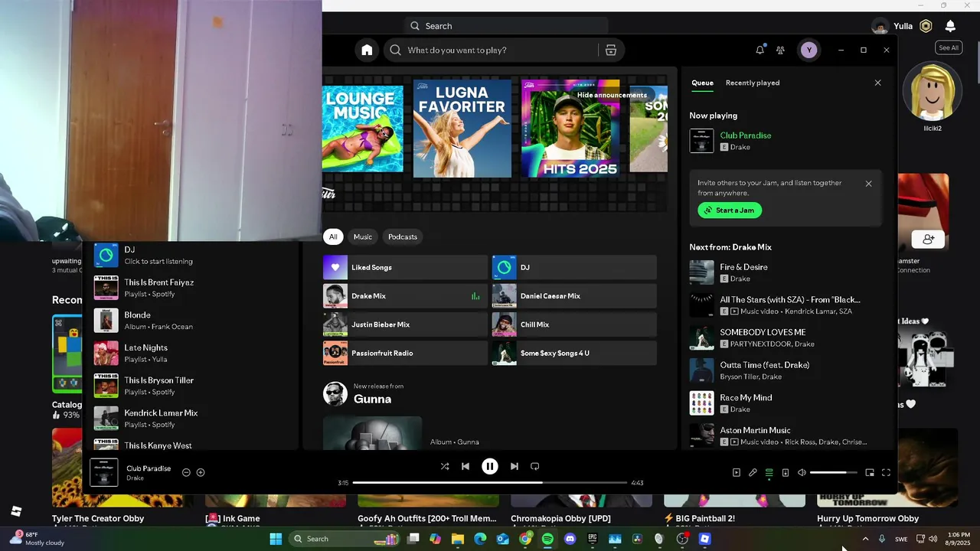
Task: Skip to next track
Action: coord(514,466)
